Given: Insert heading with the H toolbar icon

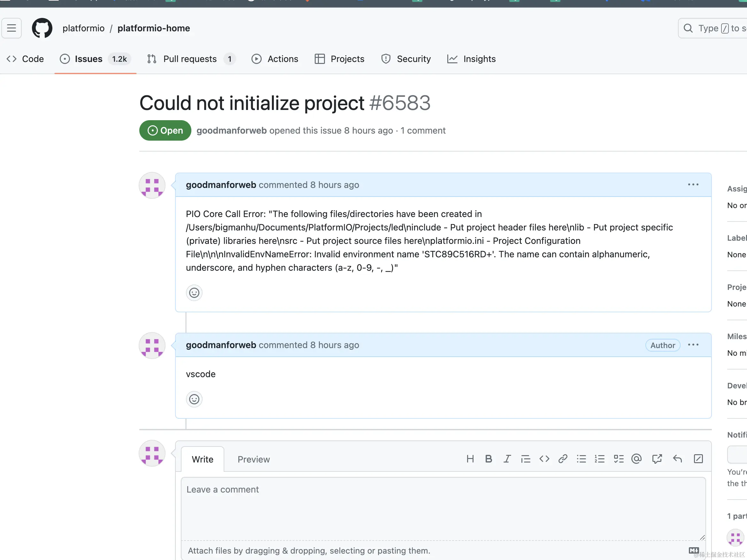Looking at the screenshot, I should [x=470, y=459].
